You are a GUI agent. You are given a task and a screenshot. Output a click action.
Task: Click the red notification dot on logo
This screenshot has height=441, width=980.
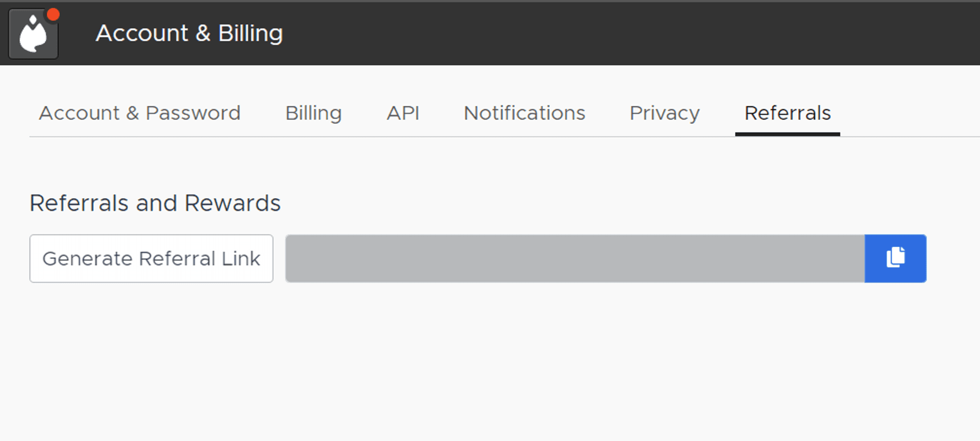(x=53, y=15)
